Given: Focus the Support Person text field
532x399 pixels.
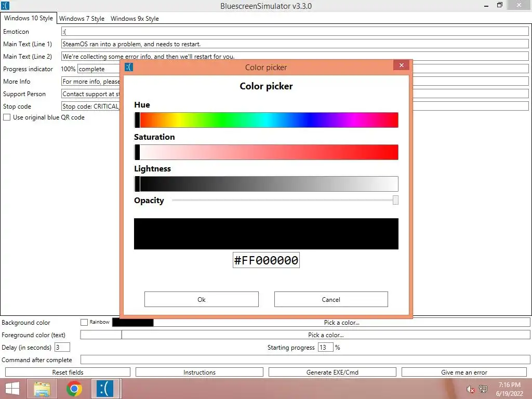Looking at the screenshot, I should [90, 94].
